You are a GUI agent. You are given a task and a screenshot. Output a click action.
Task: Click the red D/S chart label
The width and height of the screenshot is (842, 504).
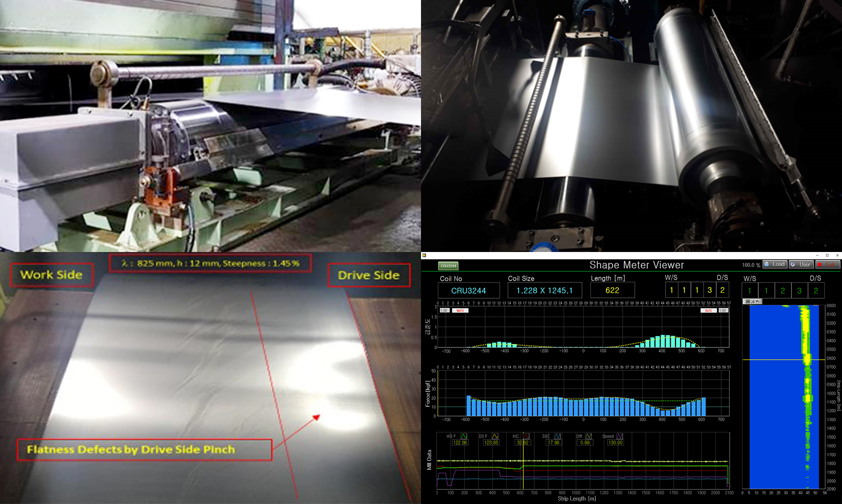pyautogui.click(x=709, y=310)
